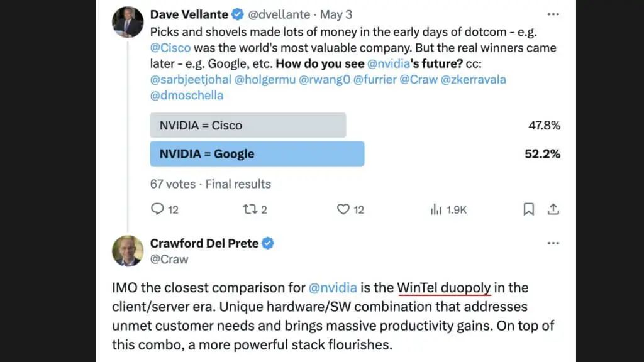
Task: Open view analytics bar chart icon
Action: coord(436,209)
